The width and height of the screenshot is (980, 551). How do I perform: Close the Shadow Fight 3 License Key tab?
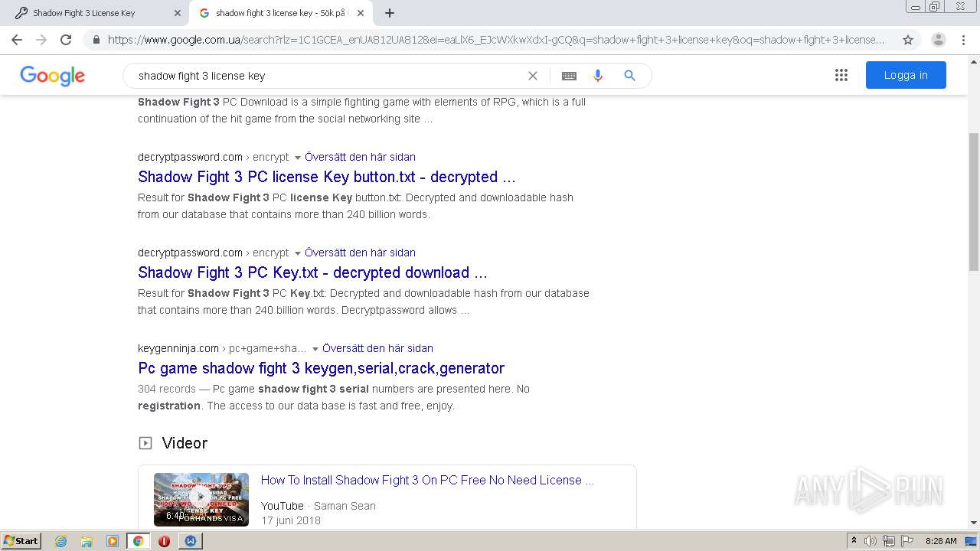click(x=178, y=13)
